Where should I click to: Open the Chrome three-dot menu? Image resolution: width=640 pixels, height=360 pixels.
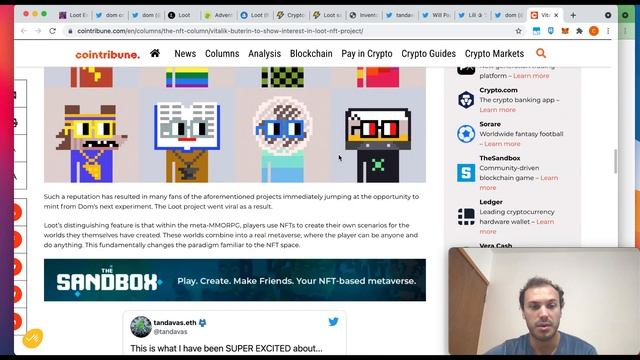pos(608,31)
